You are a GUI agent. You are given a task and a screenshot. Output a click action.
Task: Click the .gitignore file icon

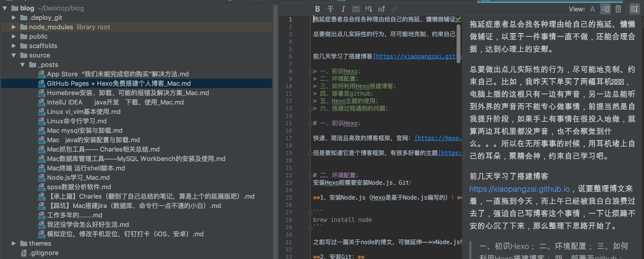coord(23,253)
